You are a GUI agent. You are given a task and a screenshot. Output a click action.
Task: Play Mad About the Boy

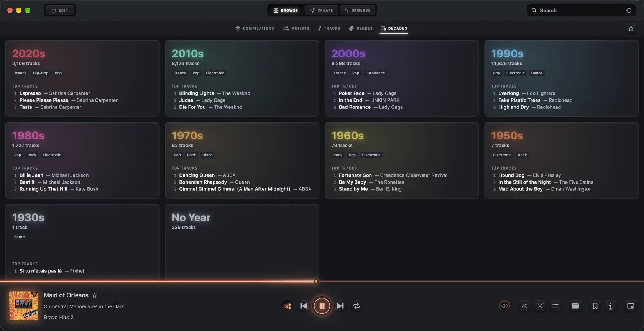click(542, 189)
